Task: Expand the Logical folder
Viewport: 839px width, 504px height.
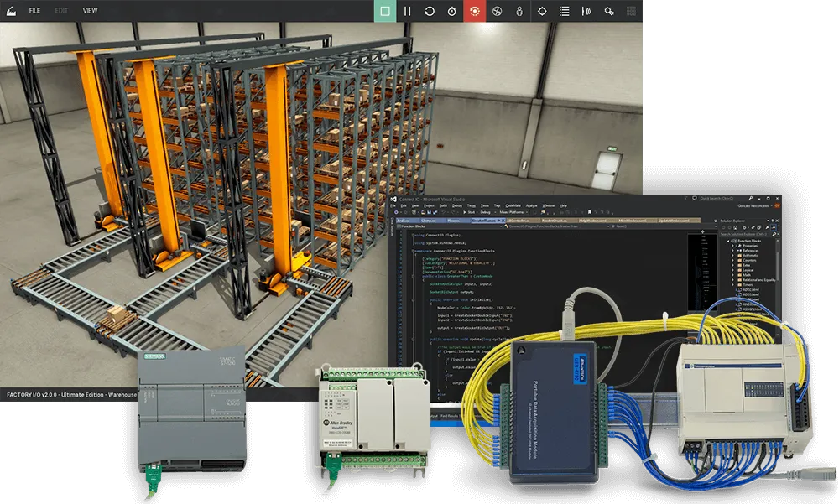Action: tap(732, 270)
